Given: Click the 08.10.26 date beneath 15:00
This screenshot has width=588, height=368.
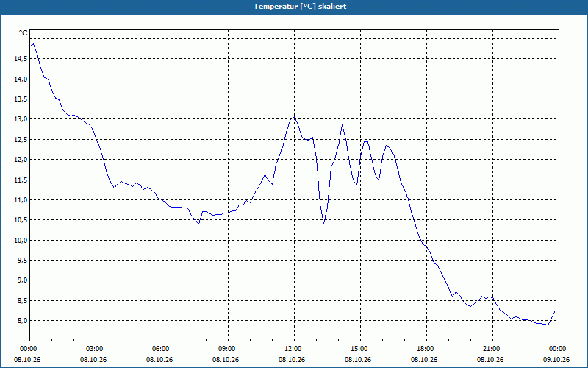Looking at the screenshot, I should (x=358, y=360).
